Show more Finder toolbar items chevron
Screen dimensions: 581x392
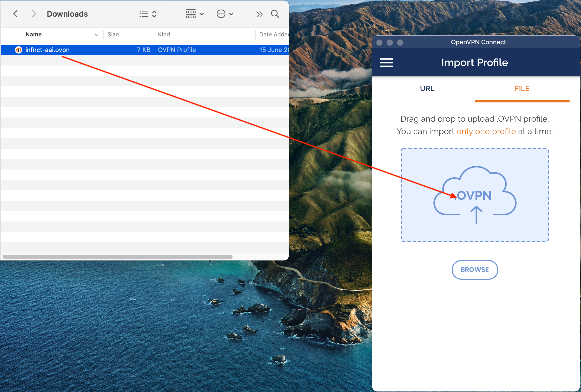[259, 14]
